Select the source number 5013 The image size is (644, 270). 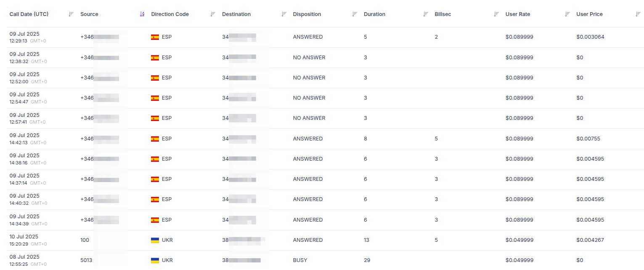pyautogui.click(x=86, y=260)
